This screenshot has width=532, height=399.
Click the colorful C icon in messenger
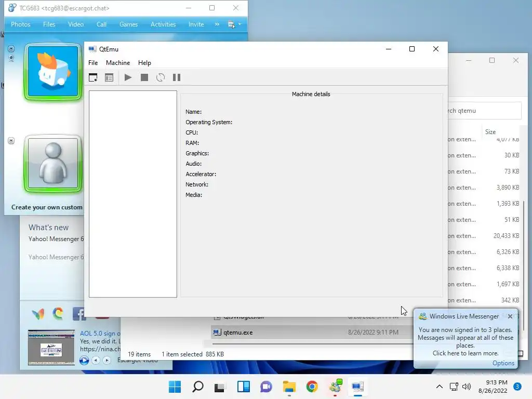58,313
